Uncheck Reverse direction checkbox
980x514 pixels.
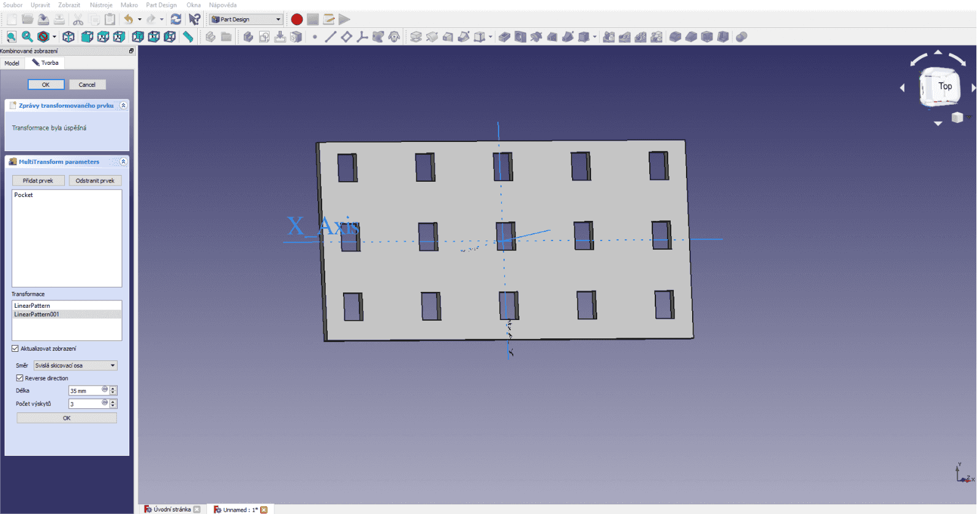click(20, 378)
